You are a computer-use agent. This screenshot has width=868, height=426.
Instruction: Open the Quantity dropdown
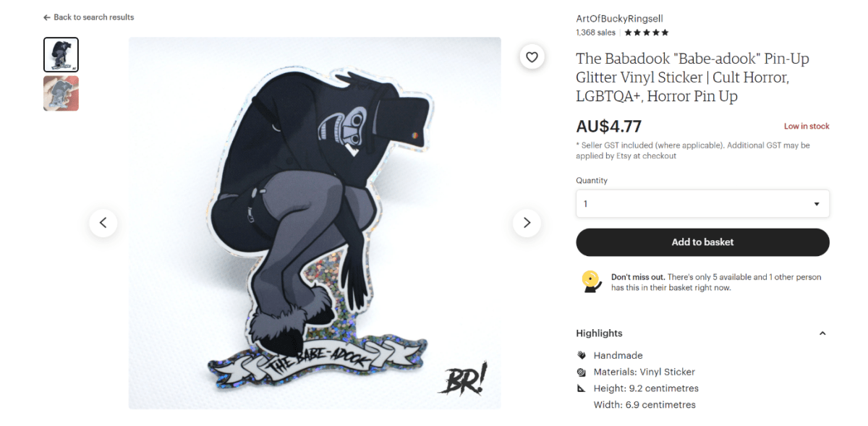coord(702,204)
